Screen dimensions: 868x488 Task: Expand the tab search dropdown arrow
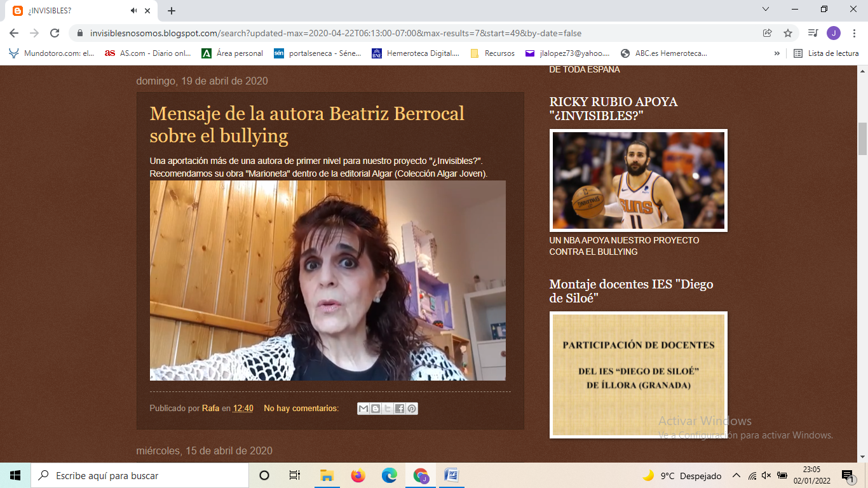[x=766, y=10]
